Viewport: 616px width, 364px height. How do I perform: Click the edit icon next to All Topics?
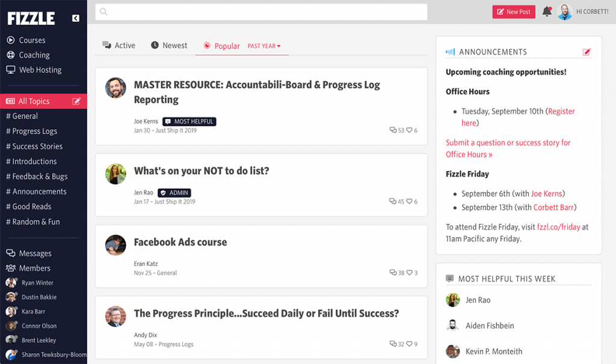76,102
